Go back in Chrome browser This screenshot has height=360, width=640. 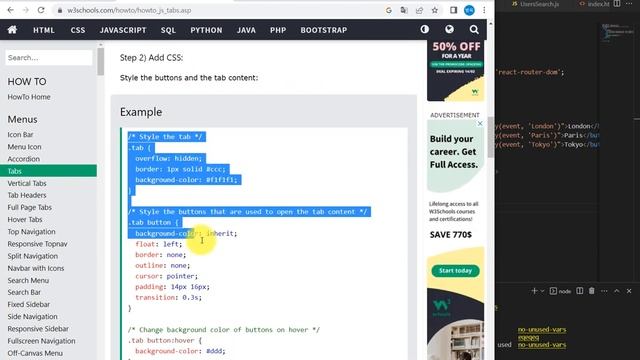coord(11,10)
